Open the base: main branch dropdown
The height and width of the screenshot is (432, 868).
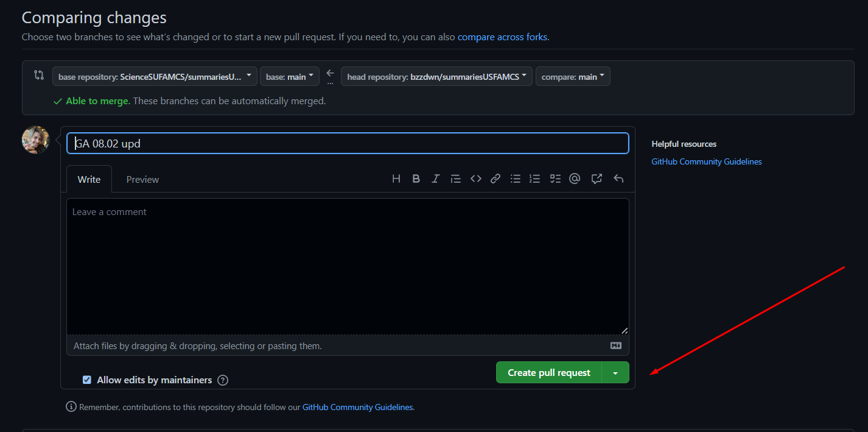[290, 76]
